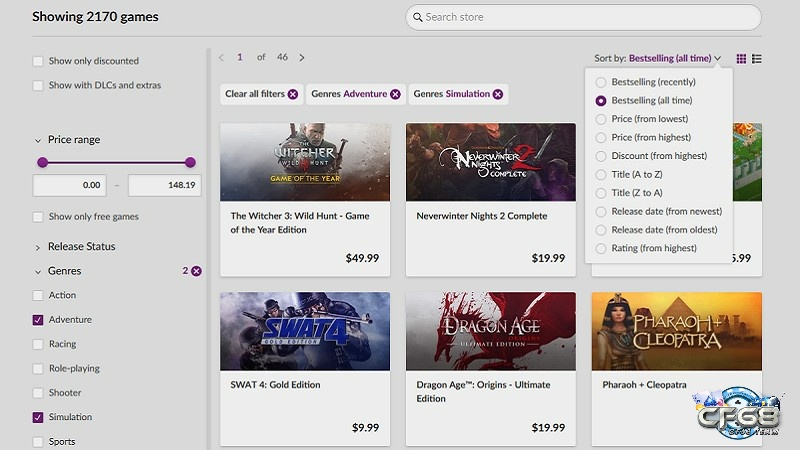Screen dimensions: 800x450
Task: Open Pharaoh + Cleopatra thumbnail
Action: tap(677, 331)
